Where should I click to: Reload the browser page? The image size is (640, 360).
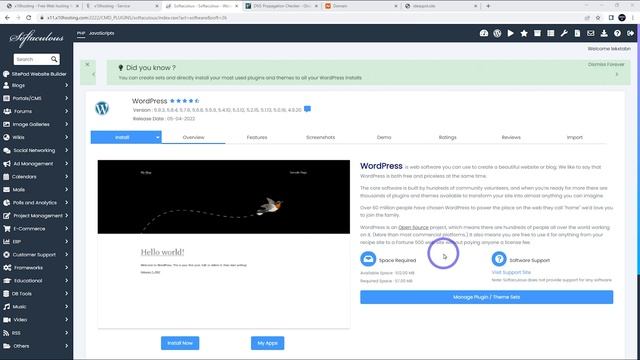[x=29, y=18]
